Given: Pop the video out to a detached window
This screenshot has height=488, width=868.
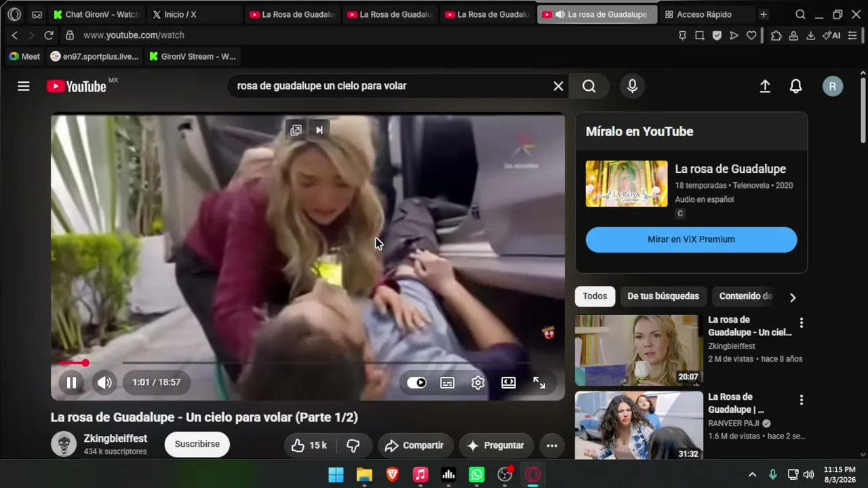Looking at the screenshot, I should tap(296, 130).
